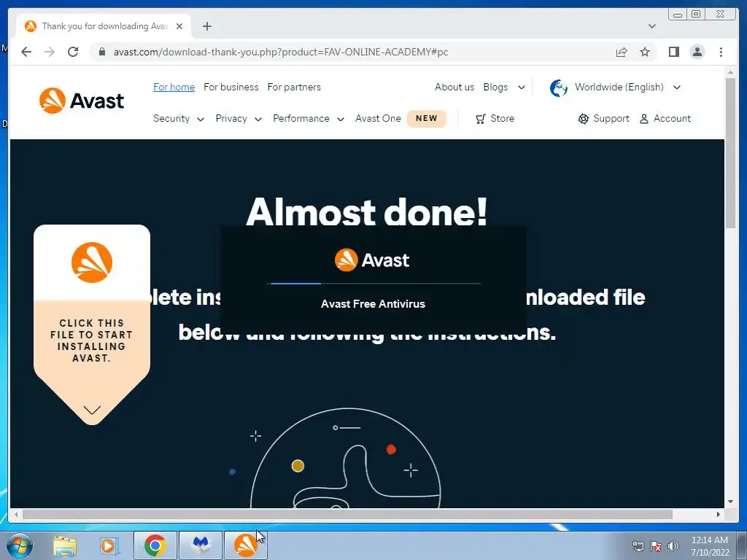Select the For business tab
This screenshot has width=747, height=560.
tap(231, 87)
